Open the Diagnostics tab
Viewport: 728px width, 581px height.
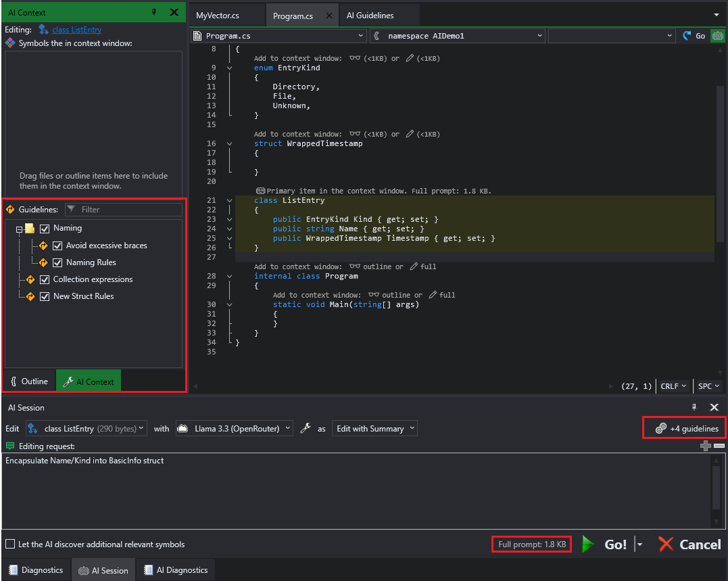(x=37, y=570)
